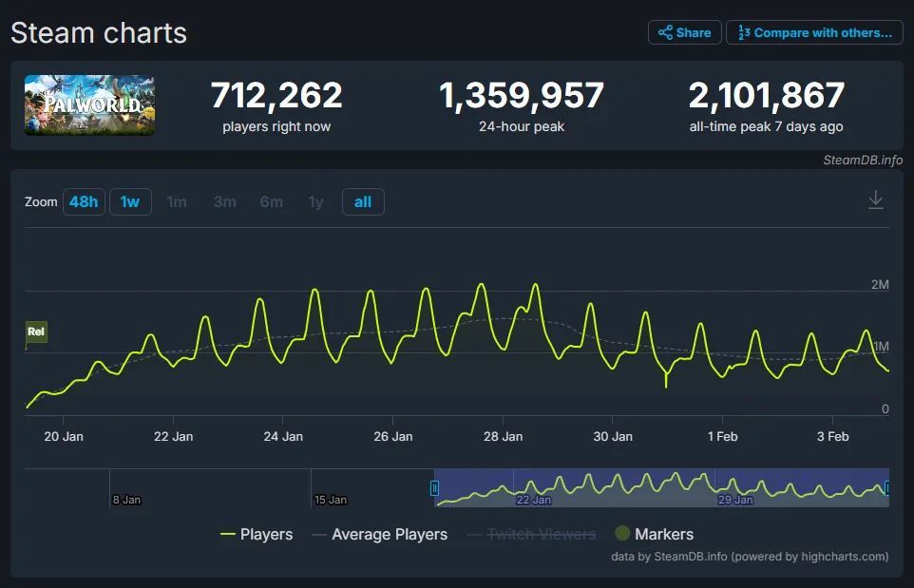914x588 pixels.
Task: Toggle the Players series legend
Action: 257,535
